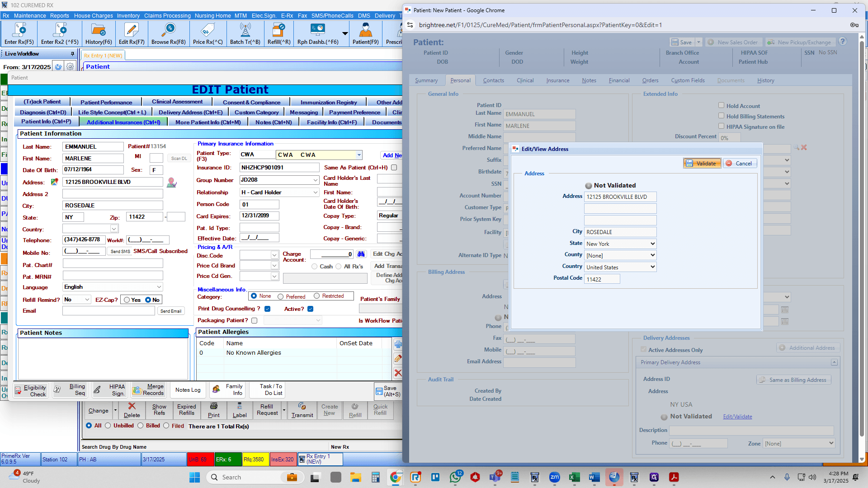Click Notes Log button
Image resolution: width=868 pixels, height=488 pixels.
point(188,390)
